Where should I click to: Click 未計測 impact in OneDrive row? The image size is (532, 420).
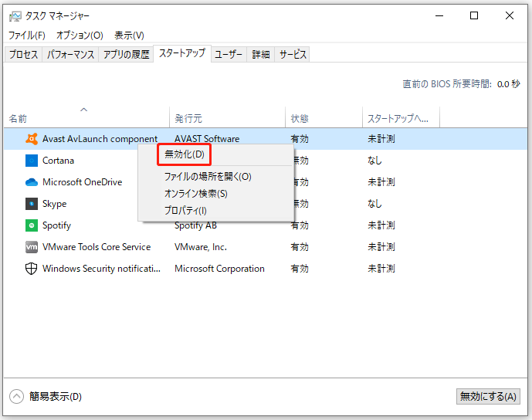[x=381, y=182]
